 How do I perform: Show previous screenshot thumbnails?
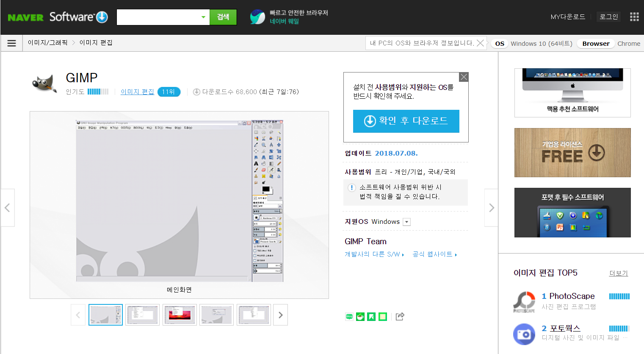pos(78,315)
